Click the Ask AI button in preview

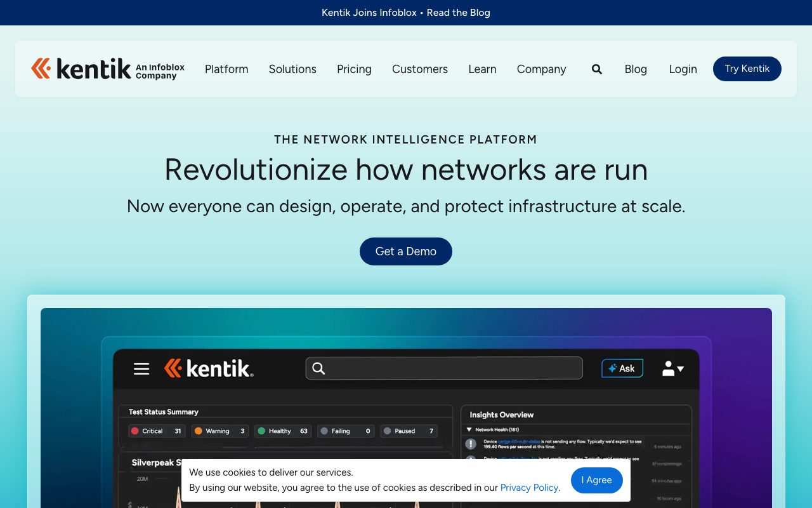coord(622,368)
